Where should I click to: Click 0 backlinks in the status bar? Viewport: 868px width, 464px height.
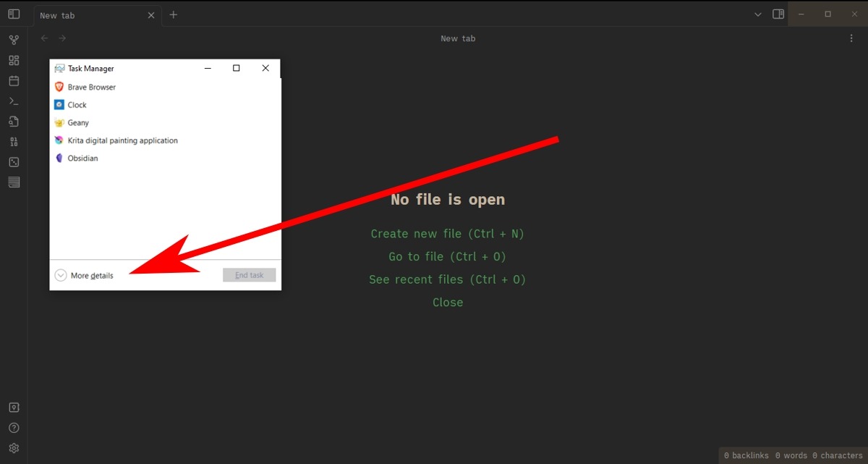745,455
